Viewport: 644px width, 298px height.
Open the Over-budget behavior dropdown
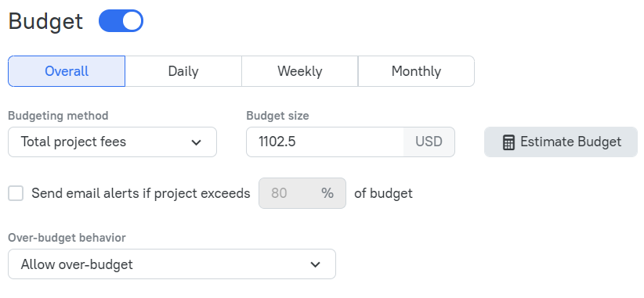[x=172, y=264]
